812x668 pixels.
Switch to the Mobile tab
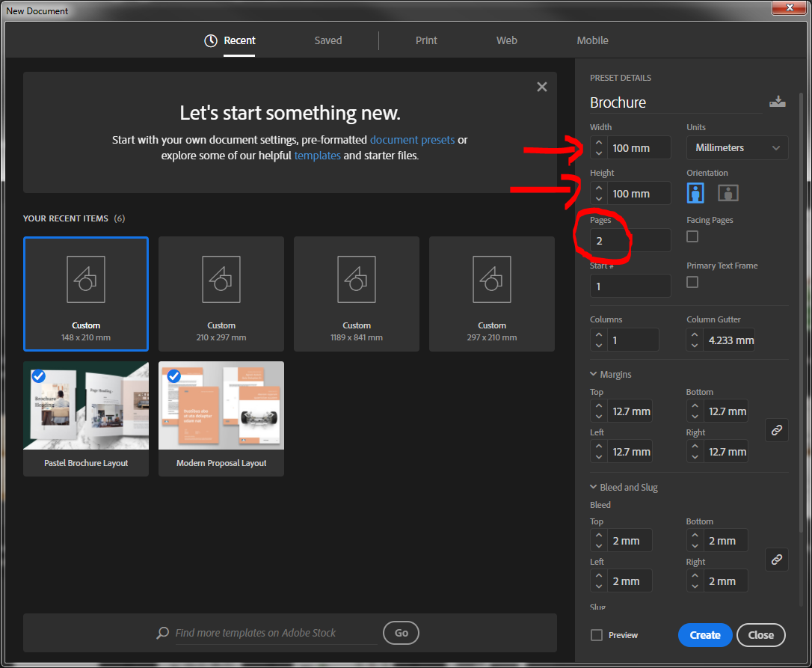(592, 40)
